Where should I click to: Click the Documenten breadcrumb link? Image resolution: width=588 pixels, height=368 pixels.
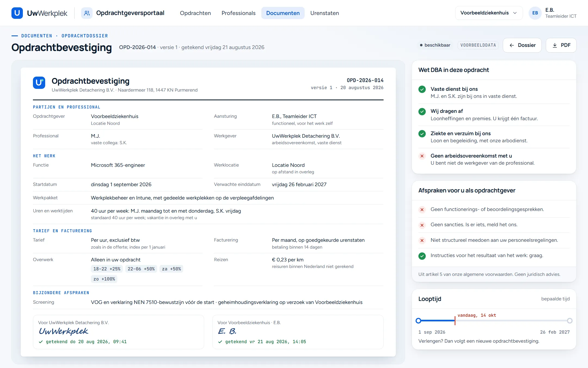coord(37,36)
